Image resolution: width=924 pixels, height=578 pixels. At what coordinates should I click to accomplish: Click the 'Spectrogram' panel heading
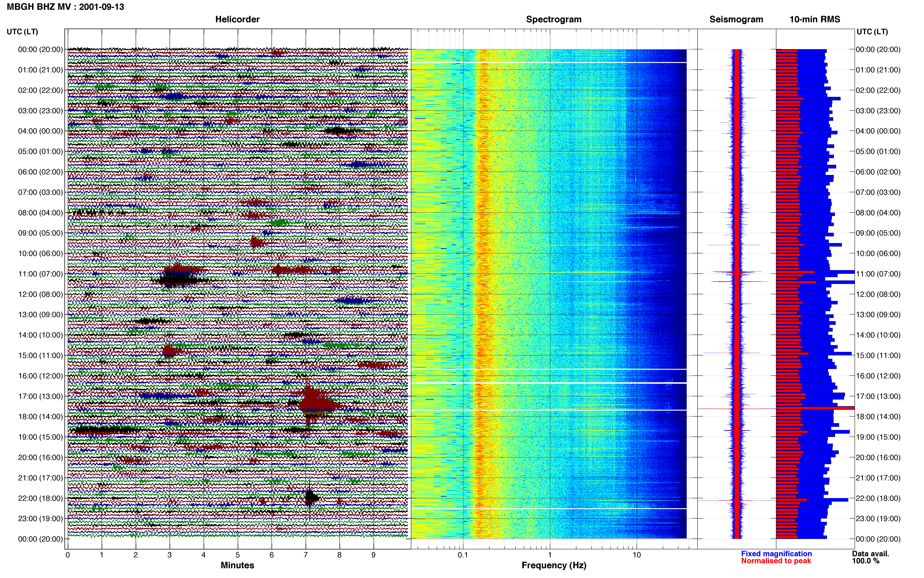tap(554, 20)
